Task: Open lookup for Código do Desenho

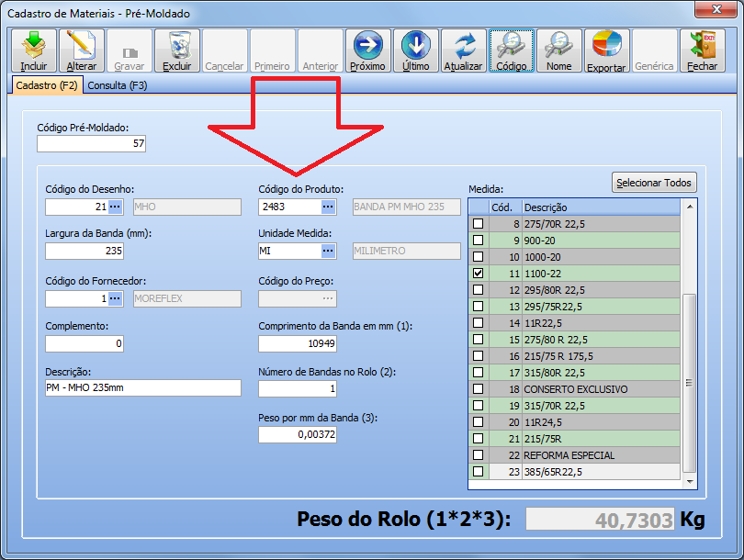Action: (116, 207)
